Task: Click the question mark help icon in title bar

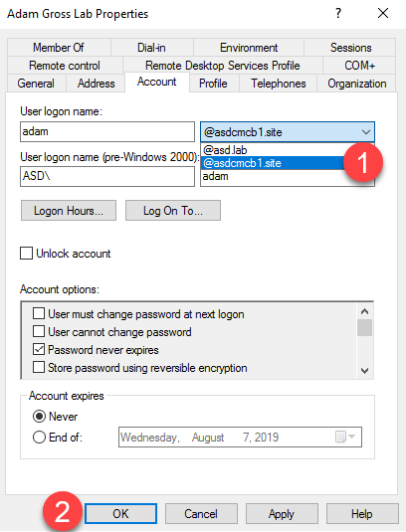Action: click(338, 13)
